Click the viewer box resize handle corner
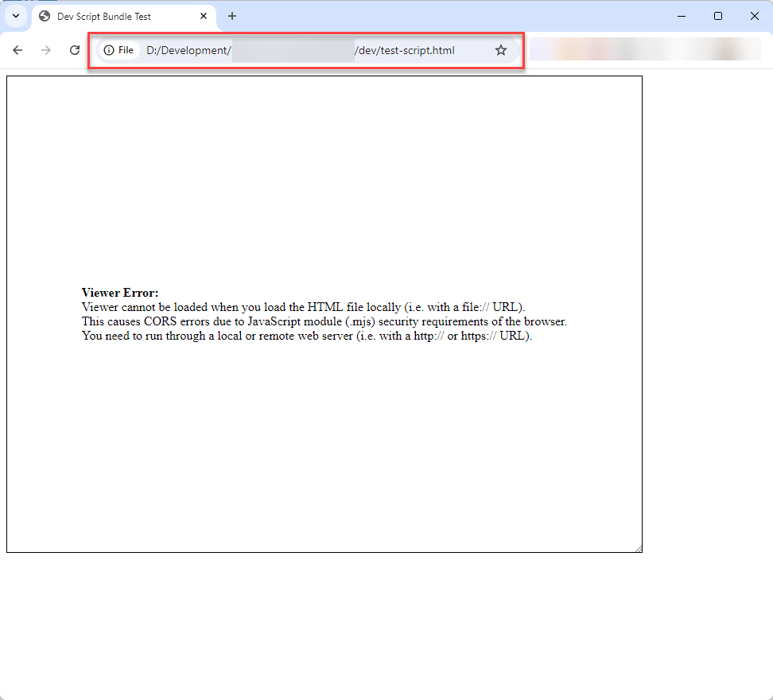Viewport: 773px width, 700px height. 638,548
